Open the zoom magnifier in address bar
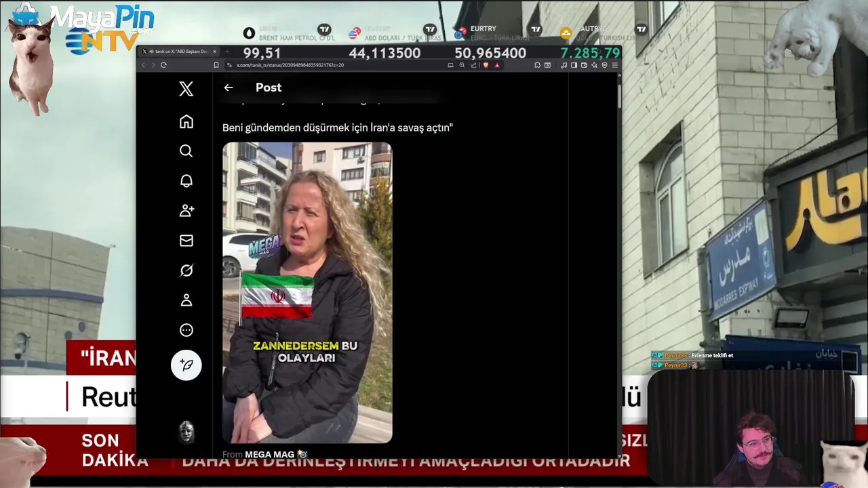 click(x=462, y=65)
